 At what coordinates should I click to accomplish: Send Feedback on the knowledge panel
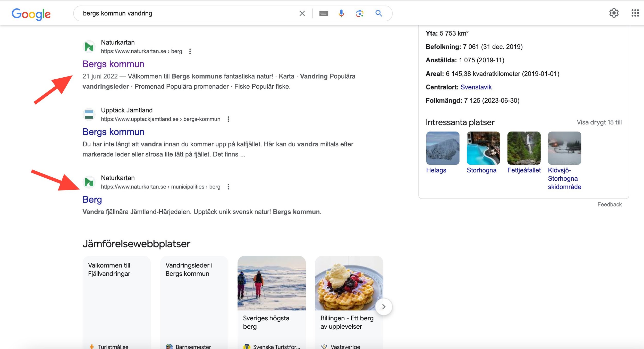609,204
